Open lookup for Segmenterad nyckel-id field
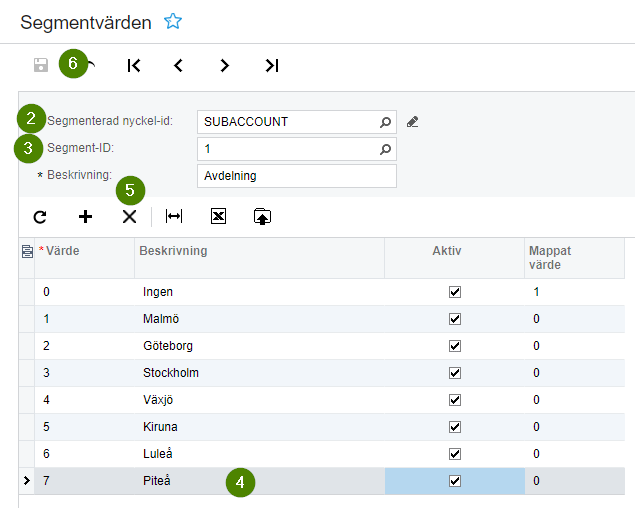This screenshot has width=635, height=508. (x=385, y=122)
